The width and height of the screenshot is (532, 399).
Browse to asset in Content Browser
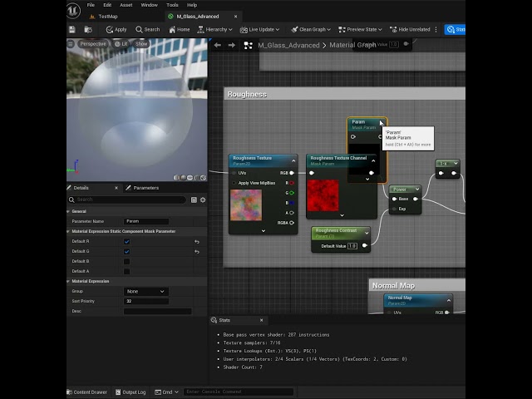(x=88, y=30)
